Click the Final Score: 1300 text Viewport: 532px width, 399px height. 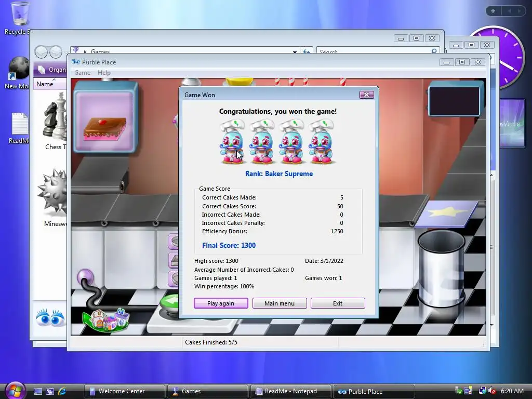pos(229,245)
